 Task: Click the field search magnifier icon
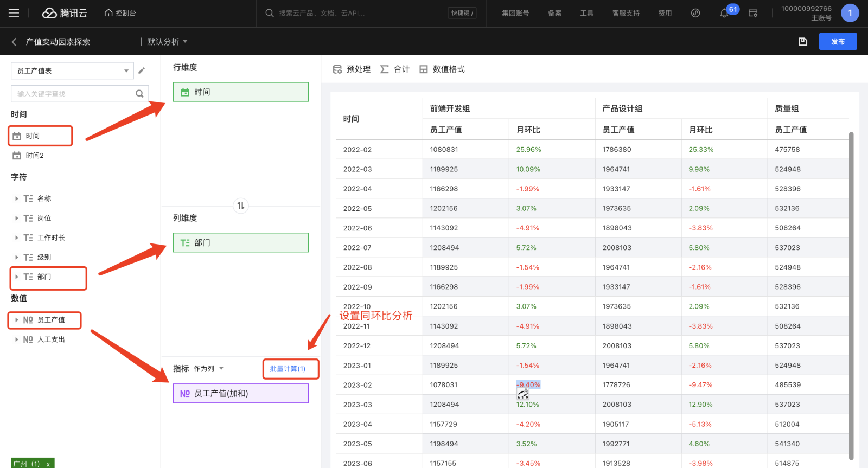tap(139, 94)
